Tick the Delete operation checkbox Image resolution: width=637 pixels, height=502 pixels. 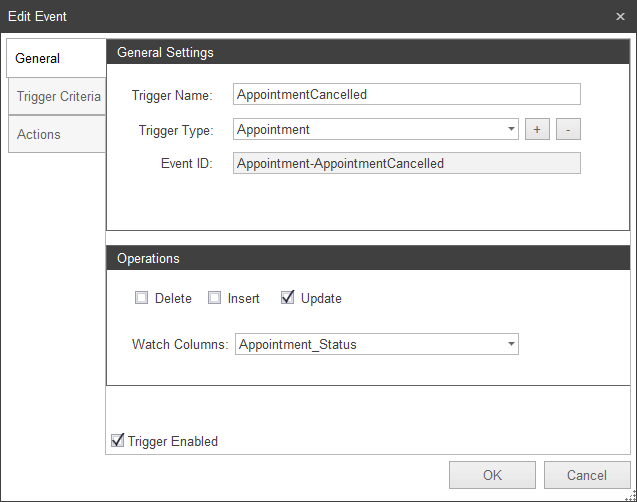(142, 298)
